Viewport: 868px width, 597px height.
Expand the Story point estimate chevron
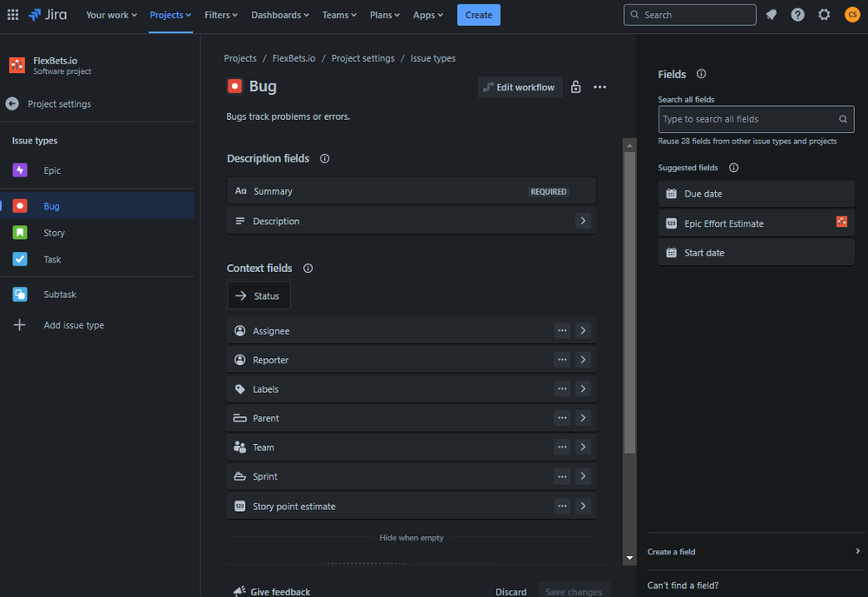tap(583, 506)
